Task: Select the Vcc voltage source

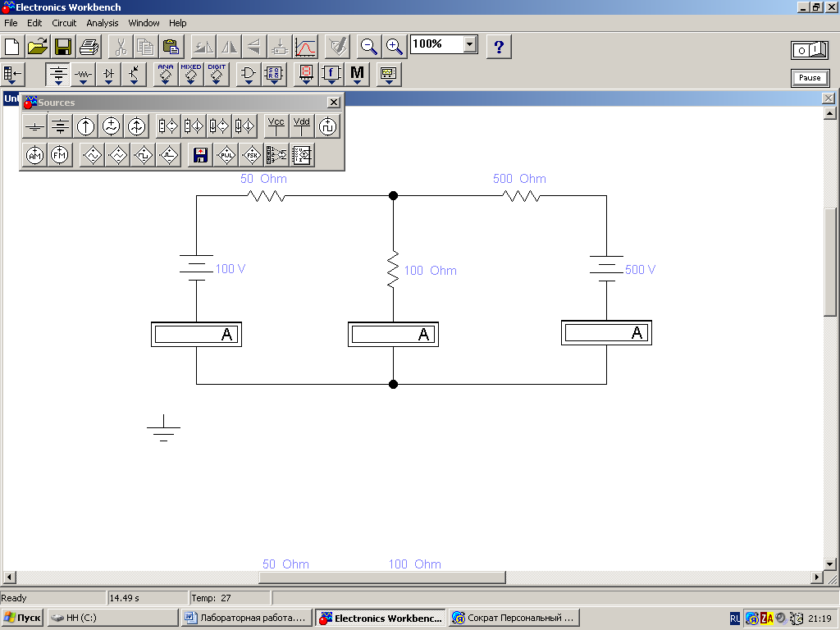Action: [276, 126]
